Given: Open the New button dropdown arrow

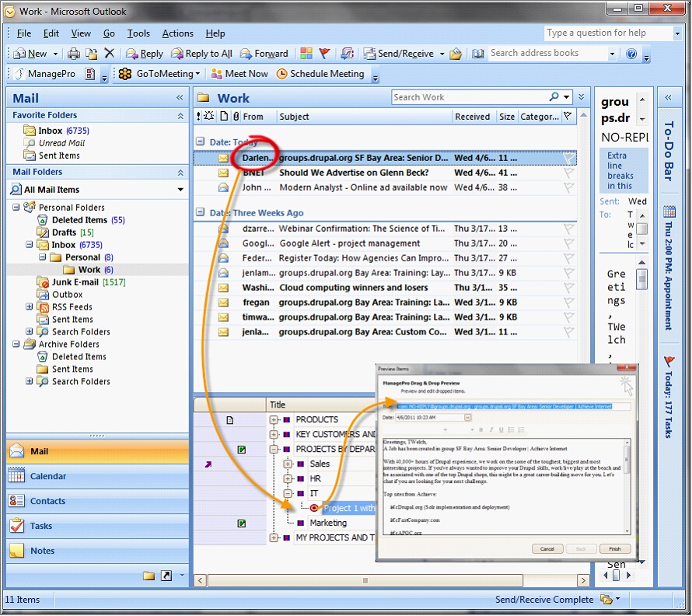Looking at the screenshot, I should click(x=56, y=54).
